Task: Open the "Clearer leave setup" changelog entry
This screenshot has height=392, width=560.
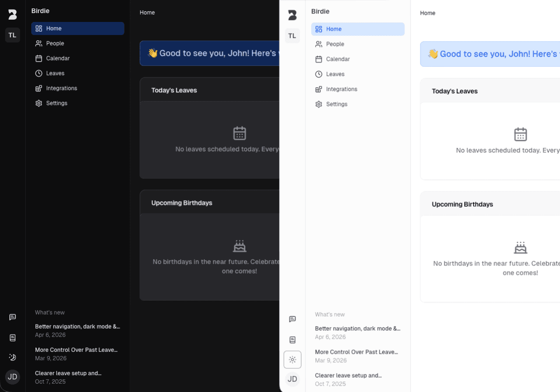Action: 68,373
